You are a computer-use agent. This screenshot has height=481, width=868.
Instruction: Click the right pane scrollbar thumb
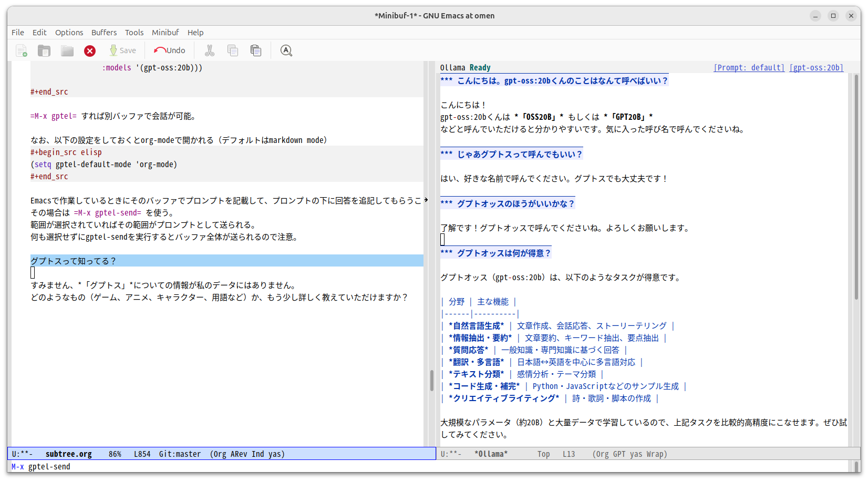click(x=856, y=187)
